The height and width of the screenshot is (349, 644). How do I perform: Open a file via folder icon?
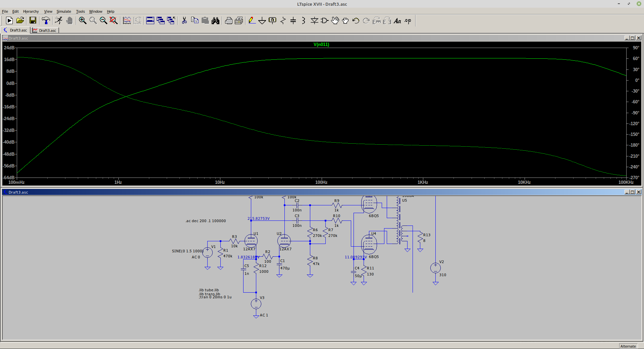[x=20, y=21]
